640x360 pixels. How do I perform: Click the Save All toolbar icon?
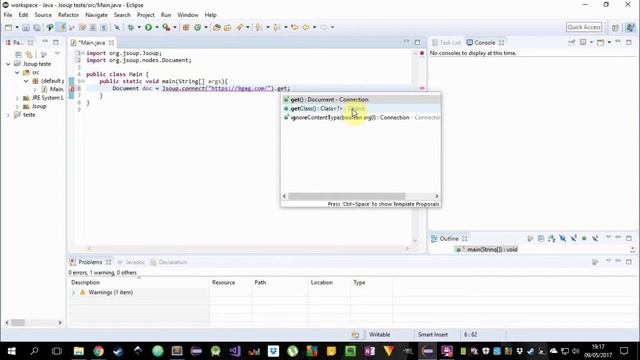pyautogui.click(x=37, y=27)
